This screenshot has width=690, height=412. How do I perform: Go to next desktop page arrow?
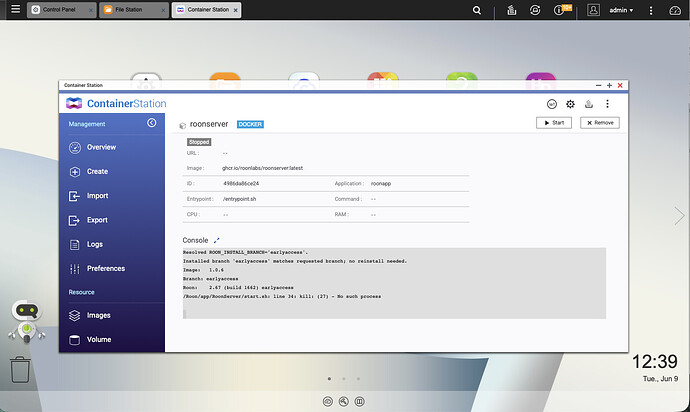(679, 216)
